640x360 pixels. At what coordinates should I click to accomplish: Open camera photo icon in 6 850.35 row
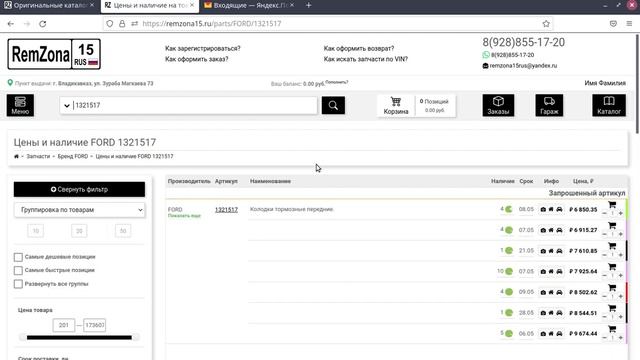pos(543,209)
